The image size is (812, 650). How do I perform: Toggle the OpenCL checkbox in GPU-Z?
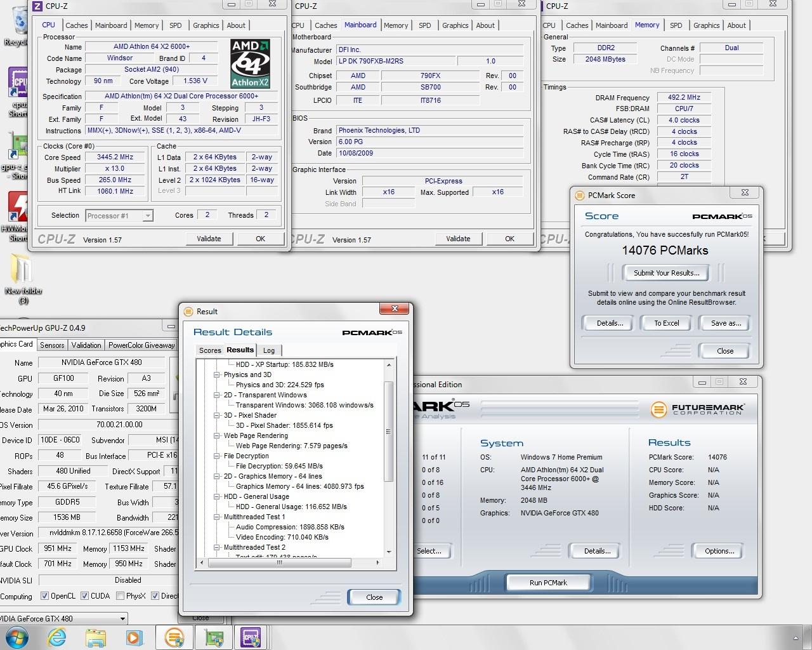44,596
